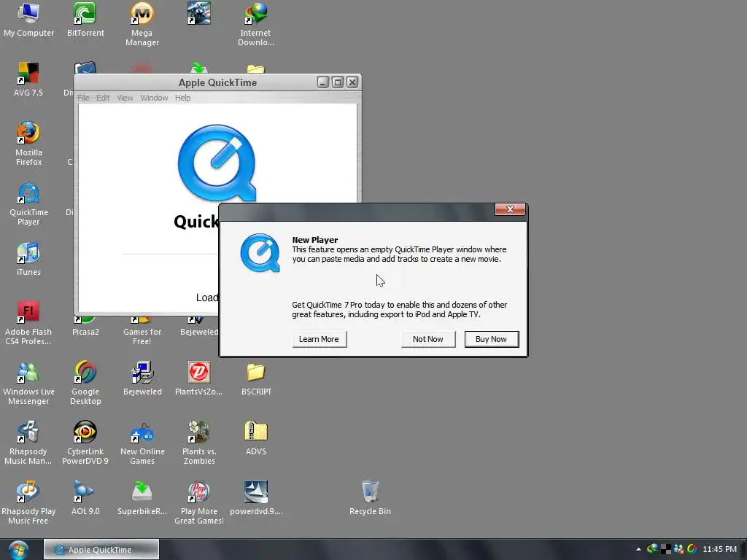Open Mozilla Firefox desktop shortcut
This screenshot has height=560, width=747.
[28, 144]
